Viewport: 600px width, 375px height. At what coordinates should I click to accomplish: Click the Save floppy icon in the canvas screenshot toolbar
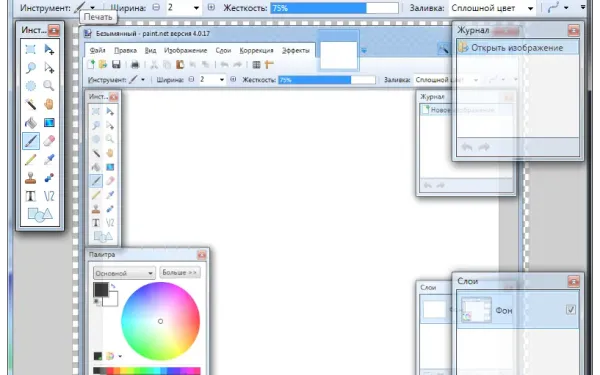[116, 64]
